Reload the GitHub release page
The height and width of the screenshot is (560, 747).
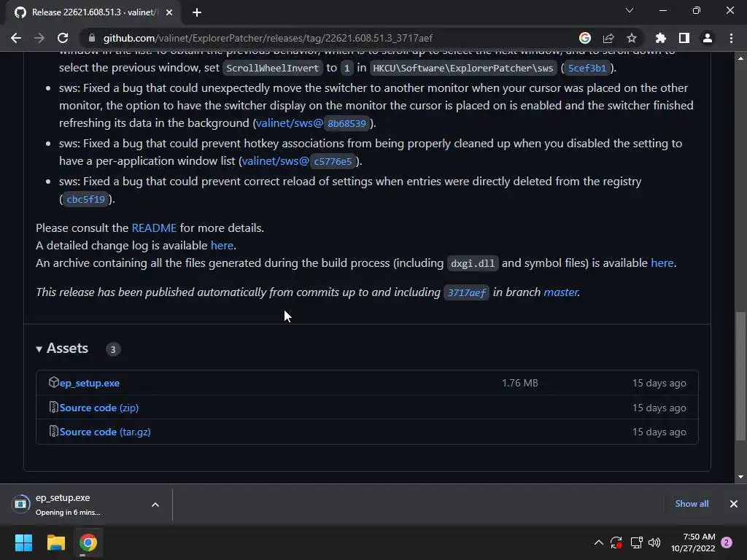click(63, 38)
